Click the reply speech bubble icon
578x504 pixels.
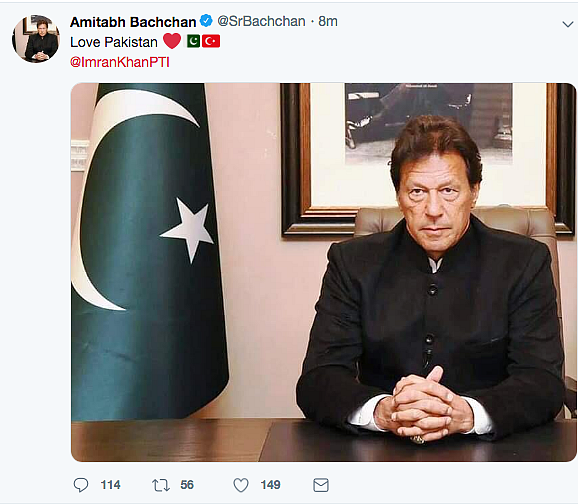(x=81, y=485)
